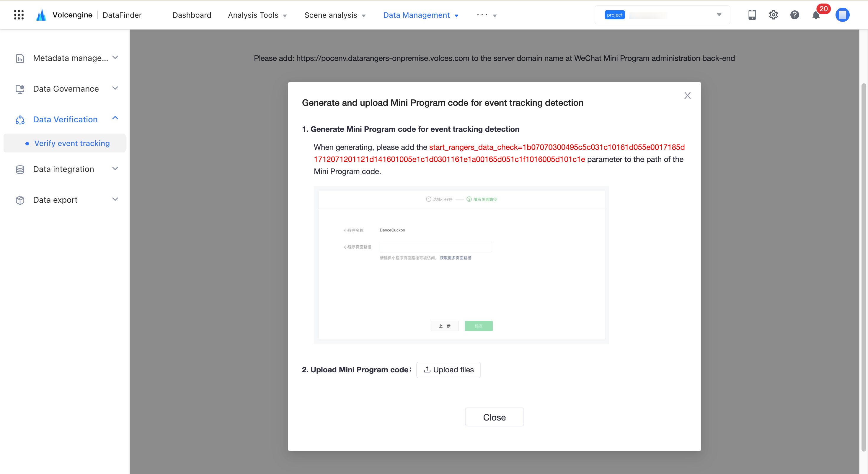Click the red 20 notification badge
Viewport: 868px width, 474px height.
click(823, 9)
